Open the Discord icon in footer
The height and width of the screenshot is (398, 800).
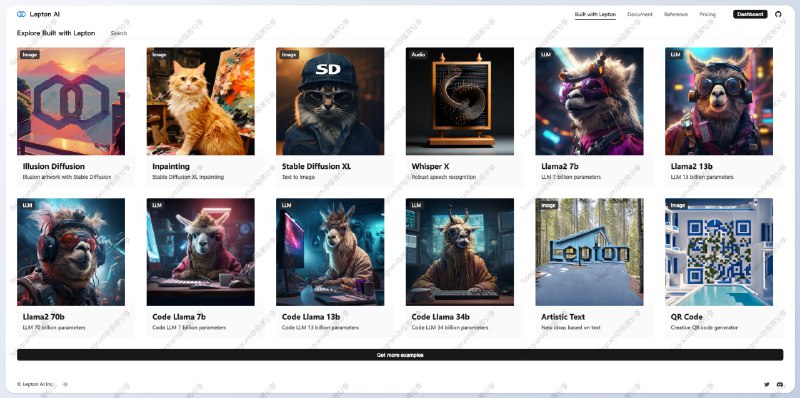(780, 384)
